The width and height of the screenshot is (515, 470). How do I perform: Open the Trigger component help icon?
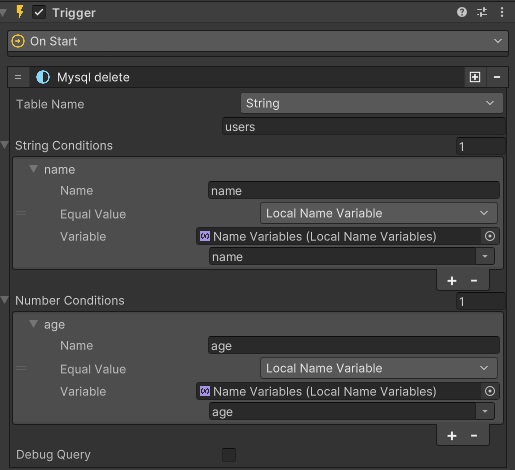point(462,12)
